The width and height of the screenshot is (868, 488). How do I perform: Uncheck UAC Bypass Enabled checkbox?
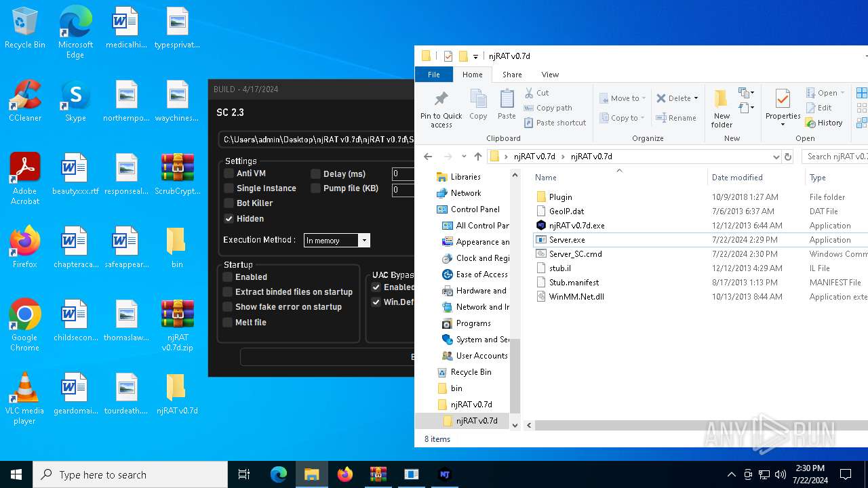[376, 287]
